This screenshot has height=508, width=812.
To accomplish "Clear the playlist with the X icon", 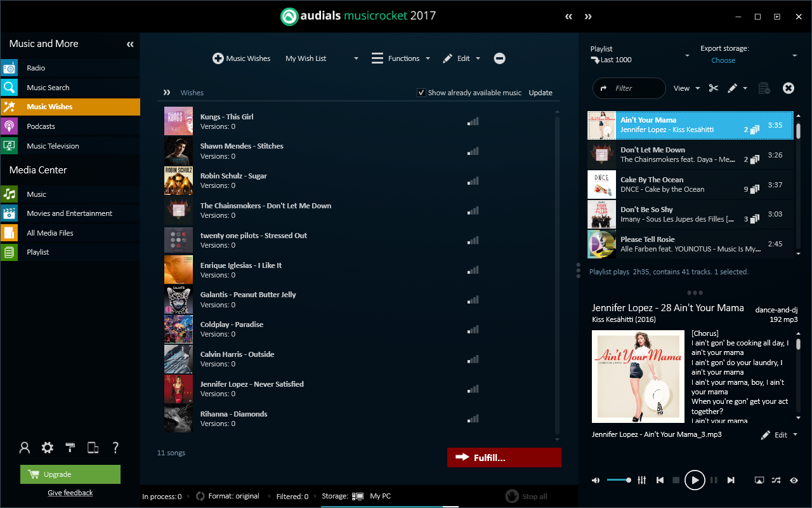I will coord(788,88).
